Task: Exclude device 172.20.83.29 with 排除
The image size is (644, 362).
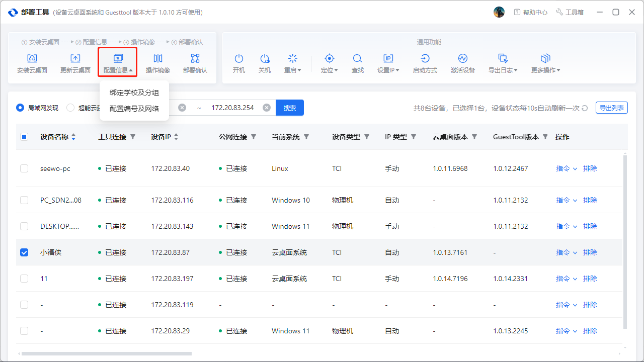Action: point(590,331)
